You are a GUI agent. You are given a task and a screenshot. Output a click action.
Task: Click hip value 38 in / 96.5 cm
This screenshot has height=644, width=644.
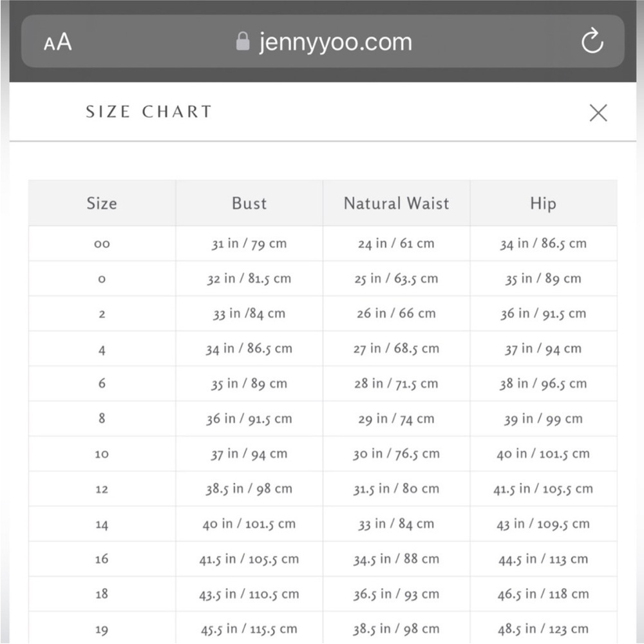pos(543,384)
